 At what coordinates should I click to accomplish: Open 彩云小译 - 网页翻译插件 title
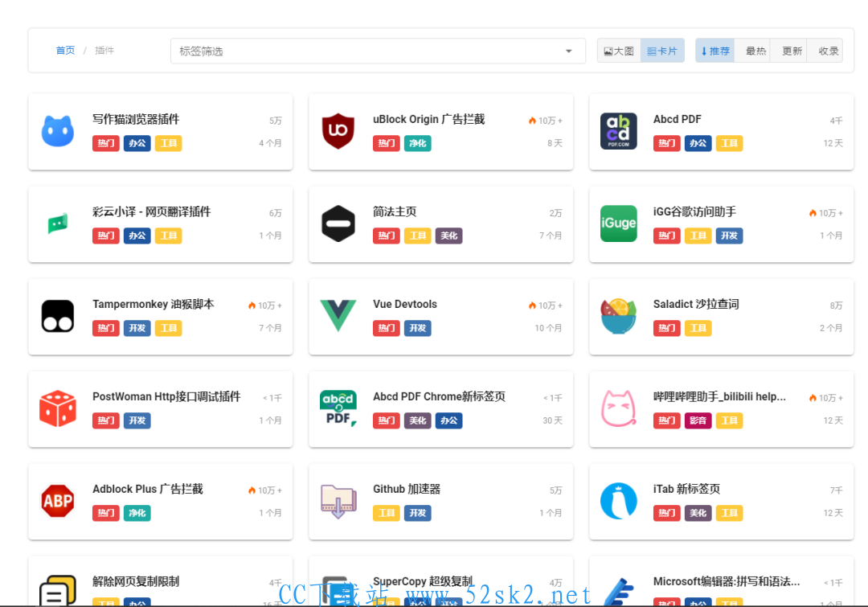coord(151,211)
